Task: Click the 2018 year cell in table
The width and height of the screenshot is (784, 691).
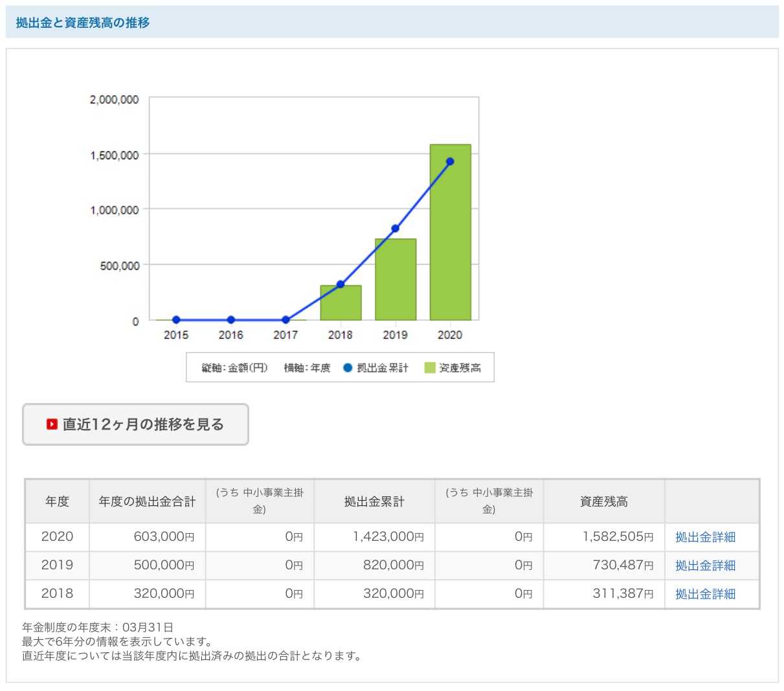Action: click(57, 594)
